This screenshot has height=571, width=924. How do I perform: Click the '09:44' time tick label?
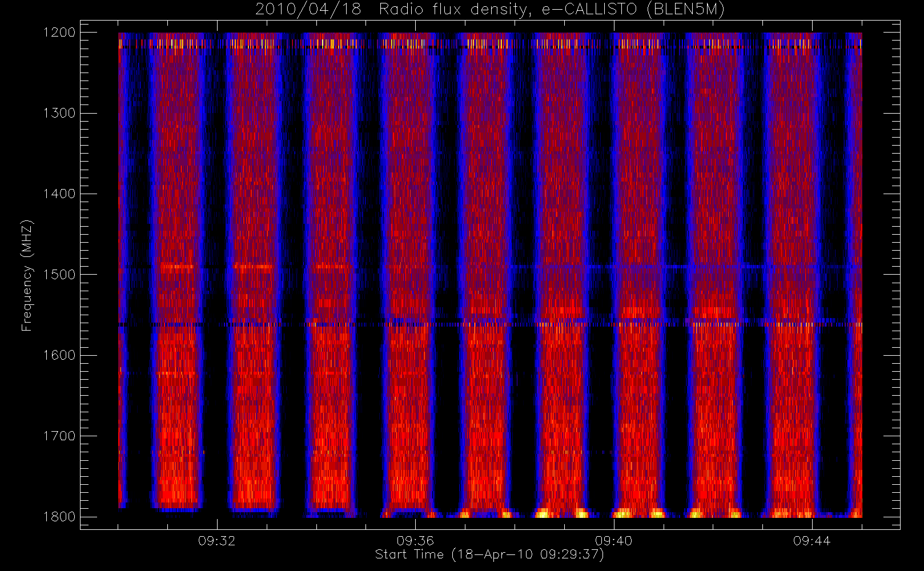(x=811, y=541)
